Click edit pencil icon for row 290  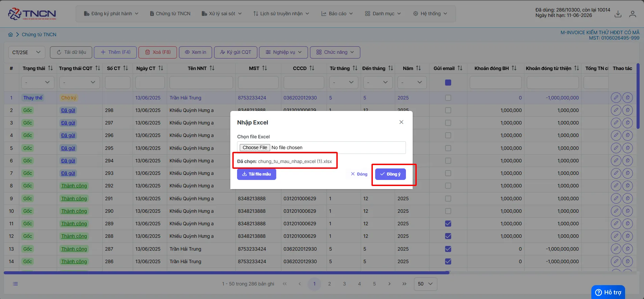coord(616,211)
